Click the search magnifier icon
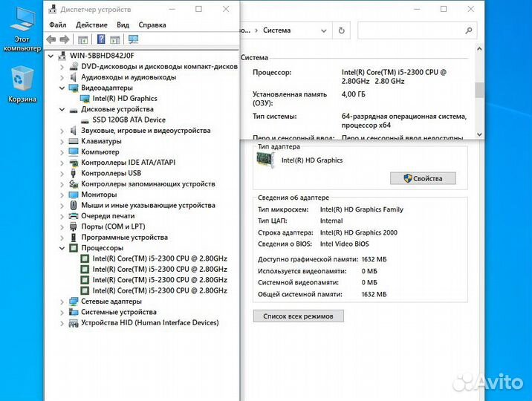 [469, 31]
